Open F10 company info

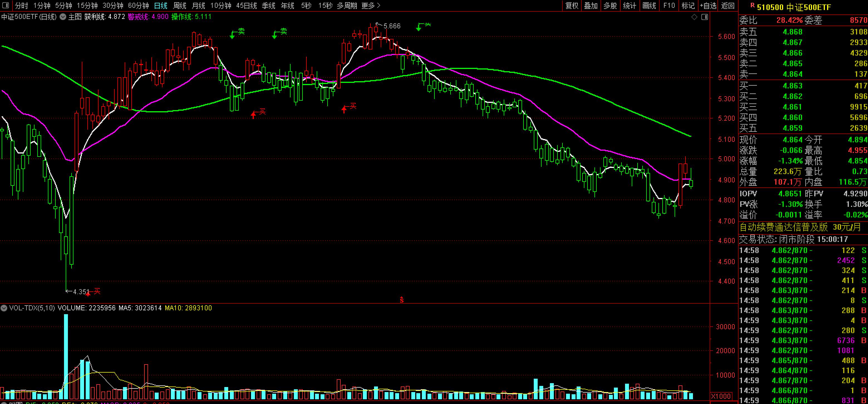coord(669,5)
